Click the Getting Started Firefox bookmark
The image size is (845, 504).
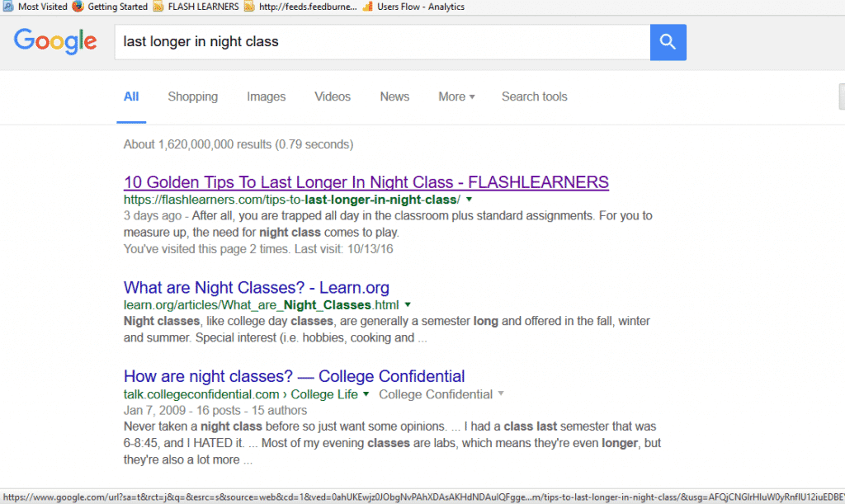110,7
